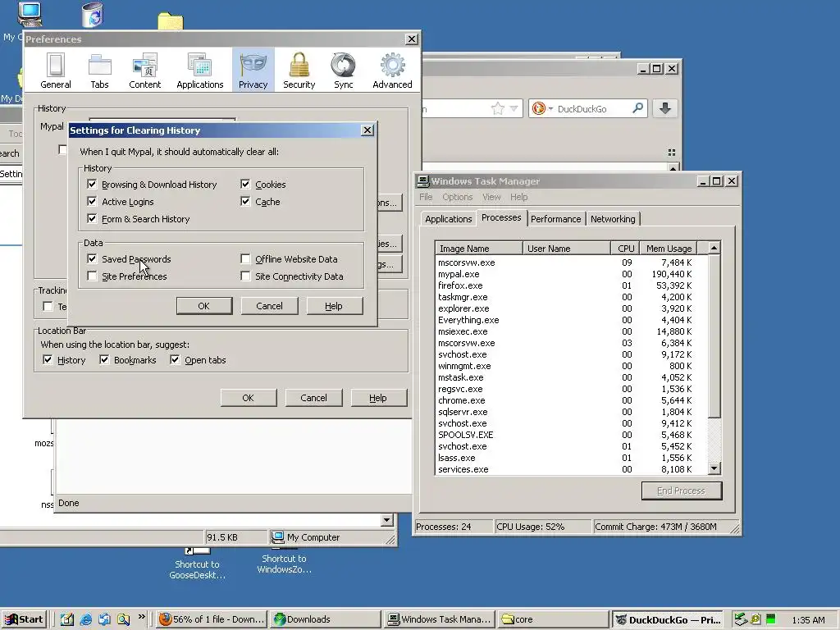
Task: Select mypal.exe process row
Action: tap(571, 274)
